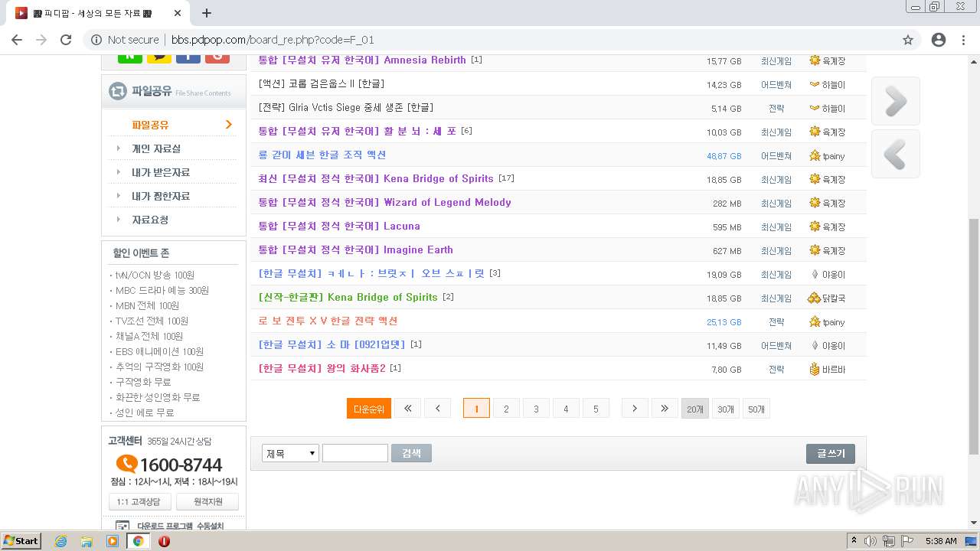Open File Explorer from taskbar
980x551 pixels.
click(87, 541)
